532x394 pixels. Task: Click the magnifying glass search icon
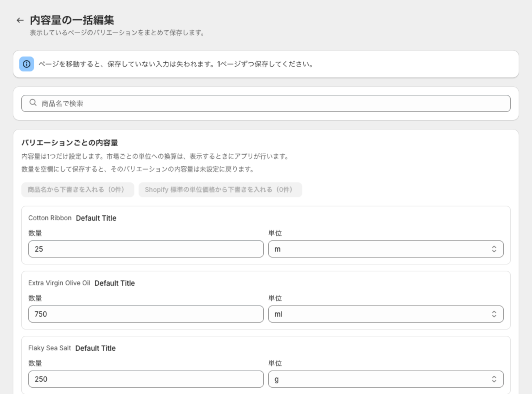(33, 103)
